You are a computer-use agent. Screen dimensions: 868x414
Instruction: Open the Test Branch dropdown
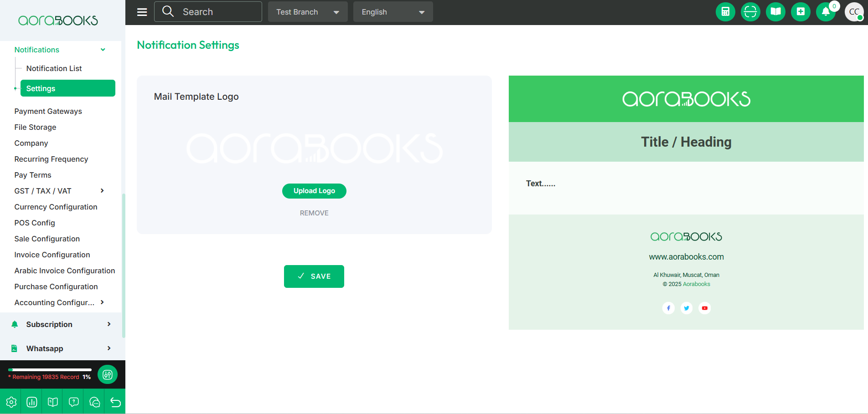308,12
